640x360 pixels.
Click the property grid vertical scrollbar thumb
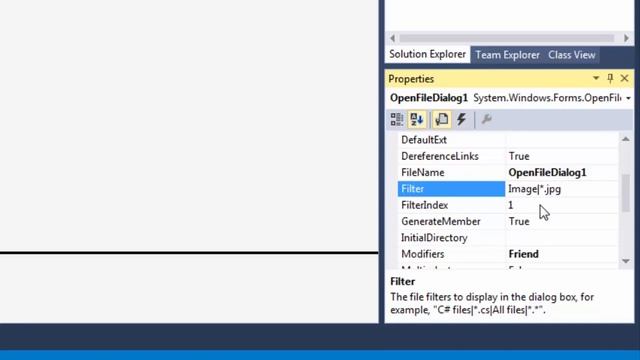(626, 193)
